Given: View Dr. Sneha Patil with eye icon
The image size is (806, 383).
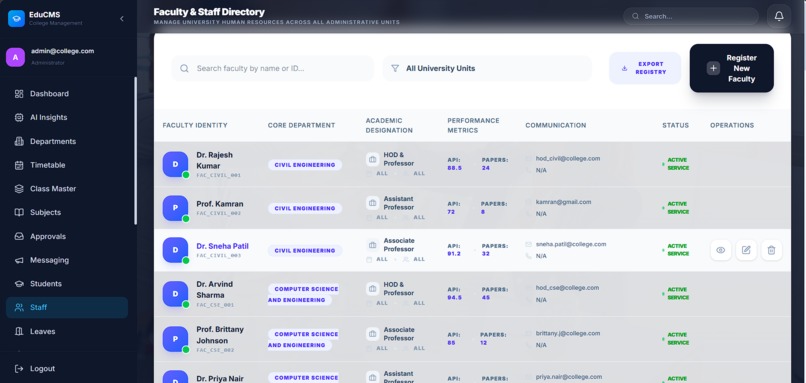Looking at the screenshot, I should coord(721,250).
